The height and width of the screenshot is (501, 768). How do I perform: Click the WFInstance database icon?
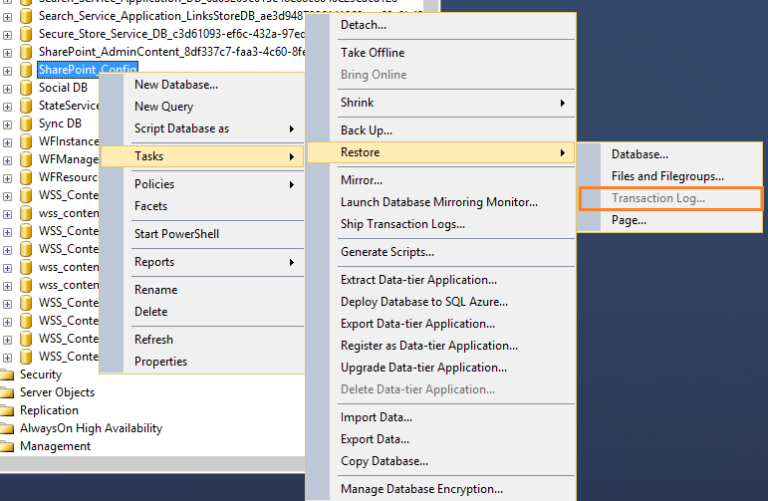[26, 142]
